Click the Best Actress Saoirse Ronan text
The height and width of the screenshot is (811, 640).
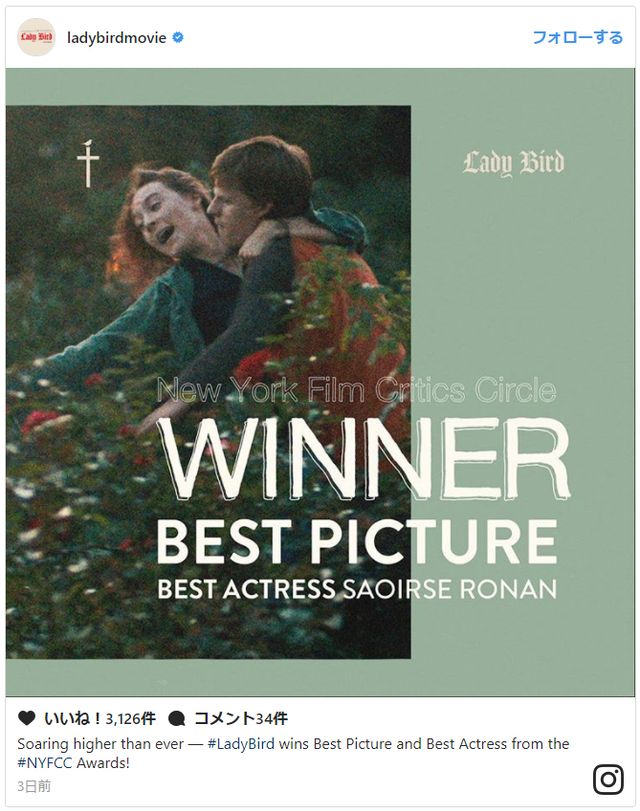coord(357,589)
